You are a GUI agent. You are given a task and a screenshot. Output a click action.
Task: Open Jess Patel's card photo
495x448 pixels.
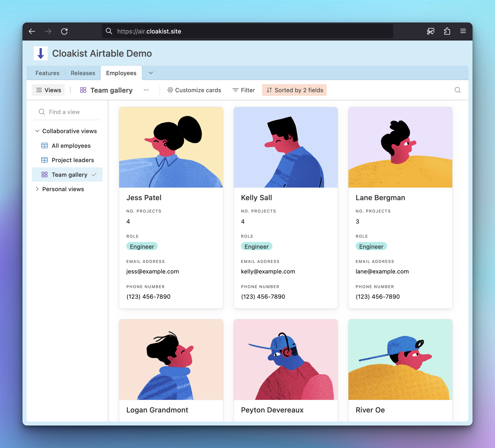(x=171, y=147)
